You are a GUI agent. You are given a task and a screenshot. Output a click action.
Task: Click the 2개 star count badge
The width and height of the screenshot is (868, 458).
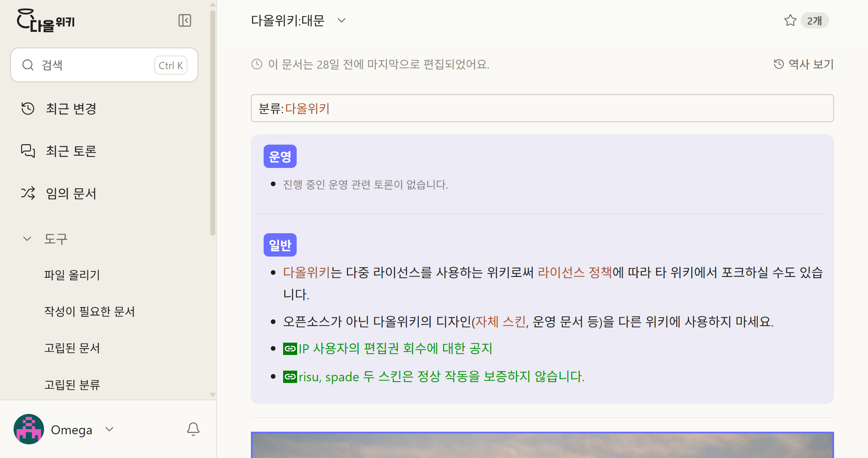pyautogui.click(x=815, y=20)
